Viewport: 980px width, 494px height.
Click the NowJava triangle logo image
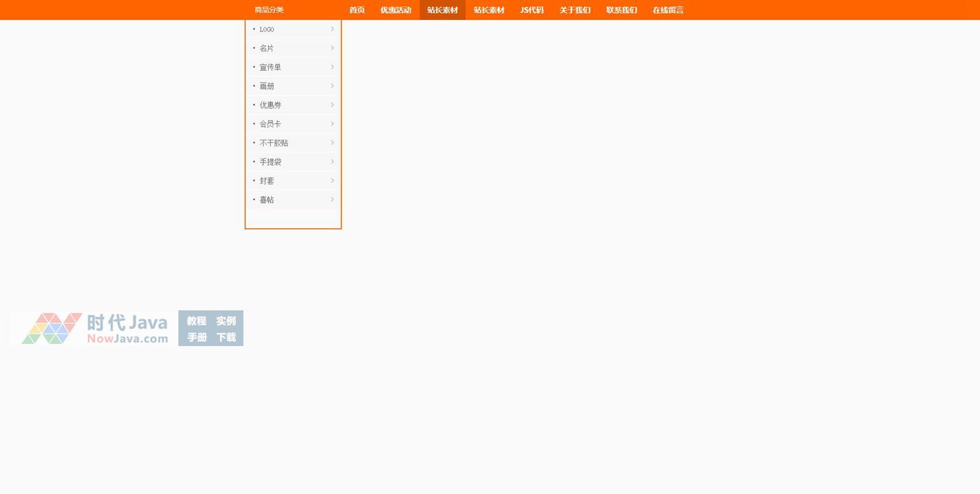52,328
